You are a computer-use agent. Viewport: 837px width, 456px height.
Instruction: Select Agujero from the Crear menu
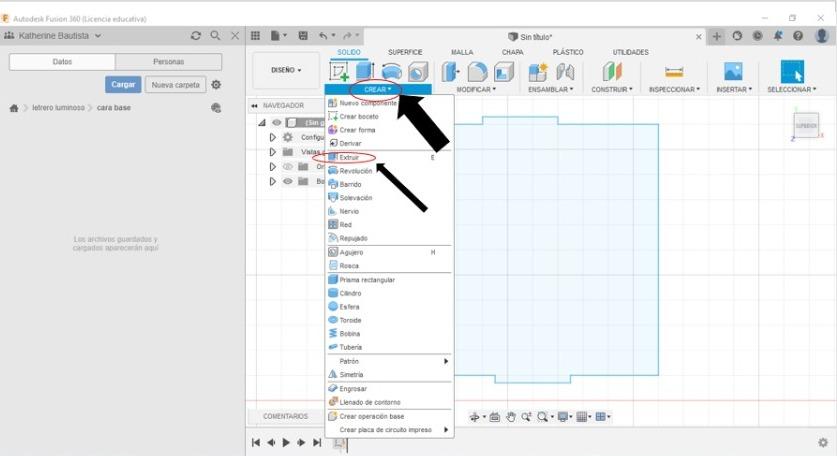pos(389,252)
